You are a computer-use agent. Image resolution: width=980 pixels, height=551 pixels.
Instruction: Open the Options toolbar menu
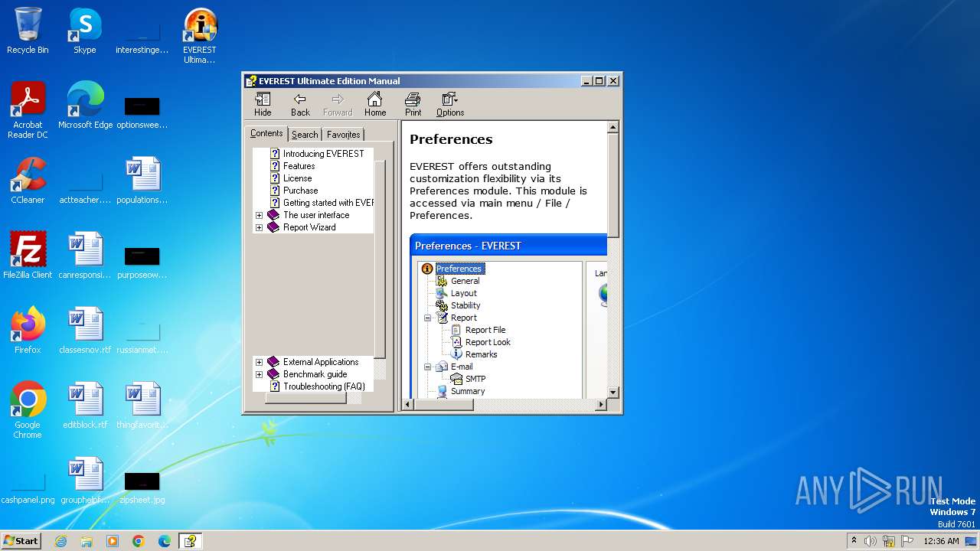[450, 104]
